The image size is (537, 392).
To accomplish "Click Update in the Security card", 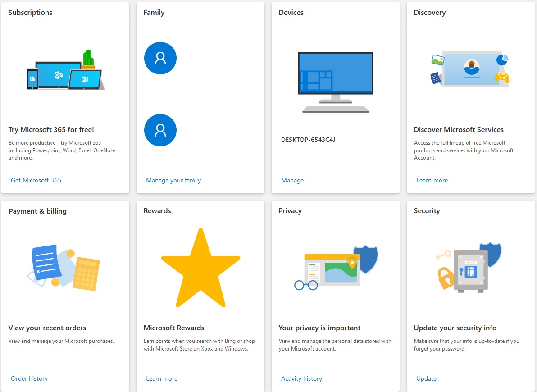I will coord(427,378).
